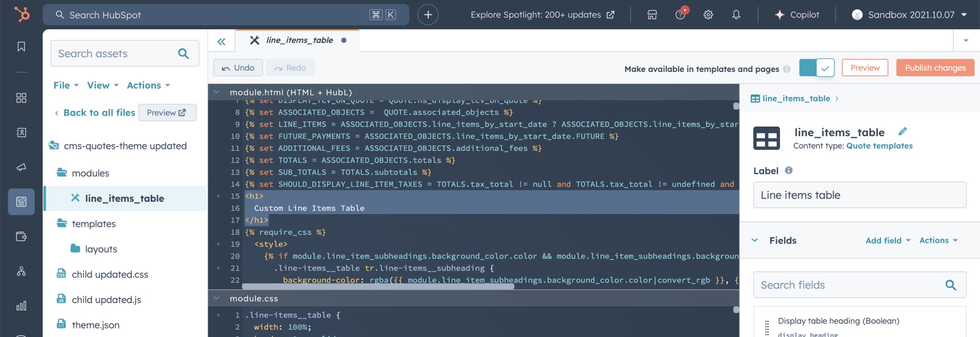Select line_items_table in file tree
Screen dimensions: 980x337
pos(126,199)
